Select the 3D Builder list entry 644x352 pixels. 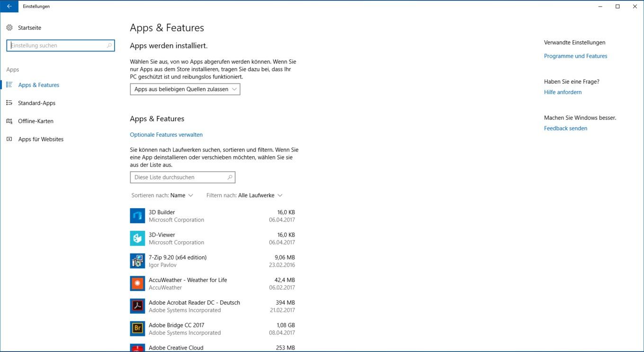pos(214,216)
